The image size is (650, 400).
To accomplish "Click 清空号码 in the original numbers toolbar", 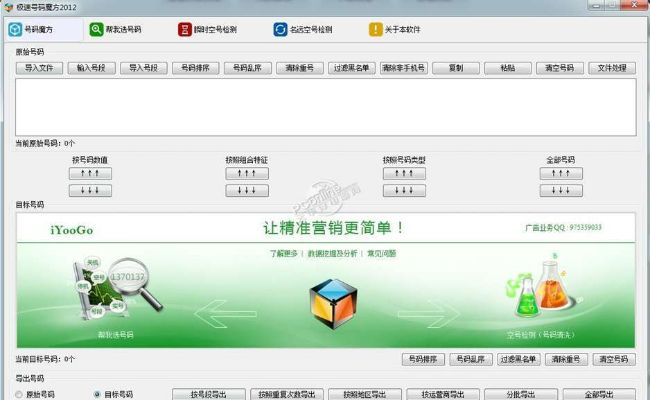I will click(560, 68).
